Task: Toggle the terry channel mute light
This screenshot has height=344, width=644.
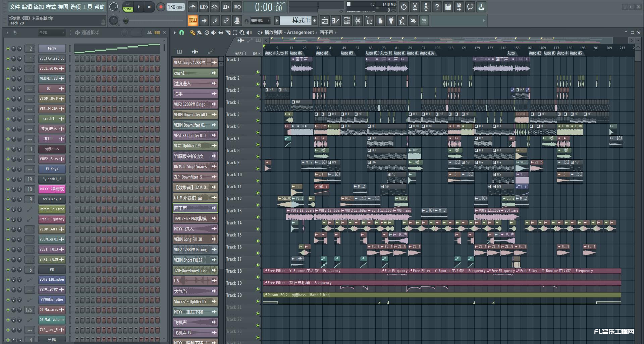Action: (8, 49)
